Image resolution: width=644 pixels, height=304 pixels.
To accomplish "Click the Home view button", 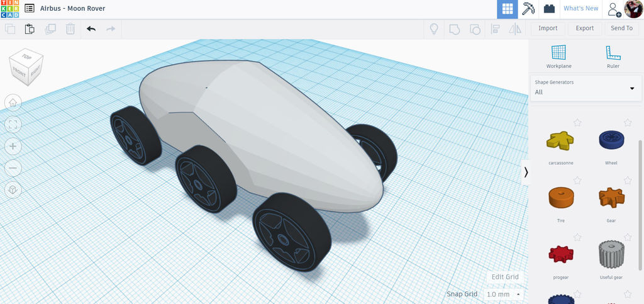I will [13, 103].
